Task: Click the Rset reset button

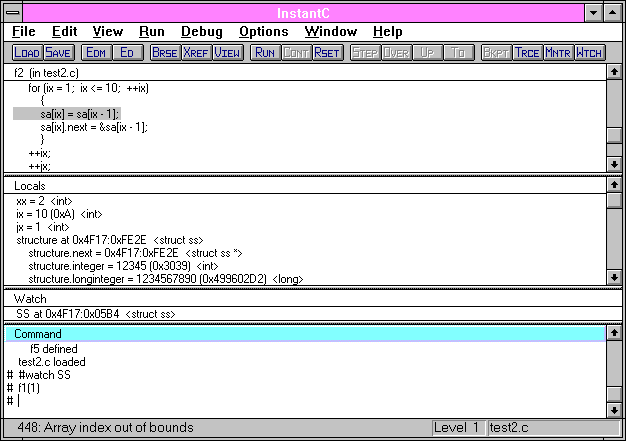Action: 327,52
